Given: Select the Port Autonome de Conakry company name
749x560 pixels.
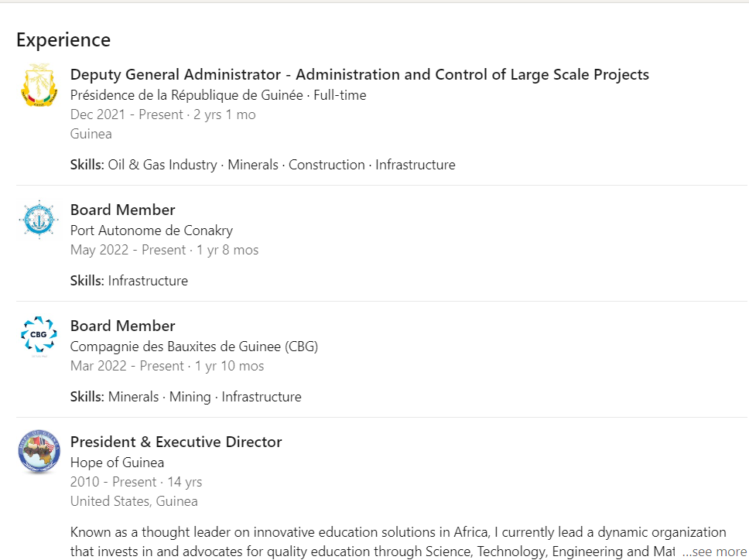Looking at the screenshot, I should [x=151, y=230].
